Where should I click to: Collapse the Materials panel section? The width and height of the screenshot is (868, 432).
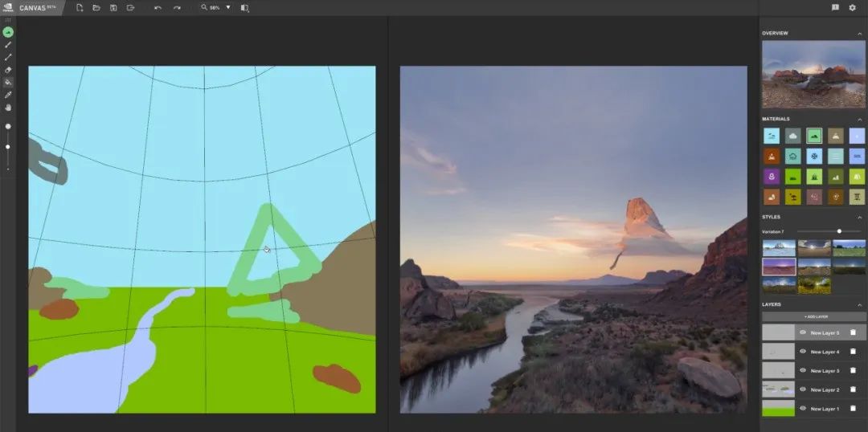coord(859,119)
